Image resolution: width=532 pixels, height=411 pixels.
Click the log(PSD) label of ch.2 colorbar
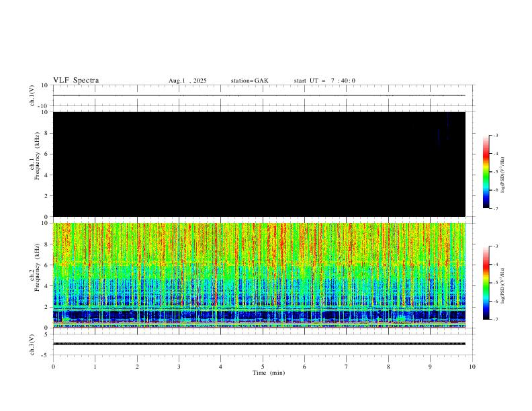point(502,285)
